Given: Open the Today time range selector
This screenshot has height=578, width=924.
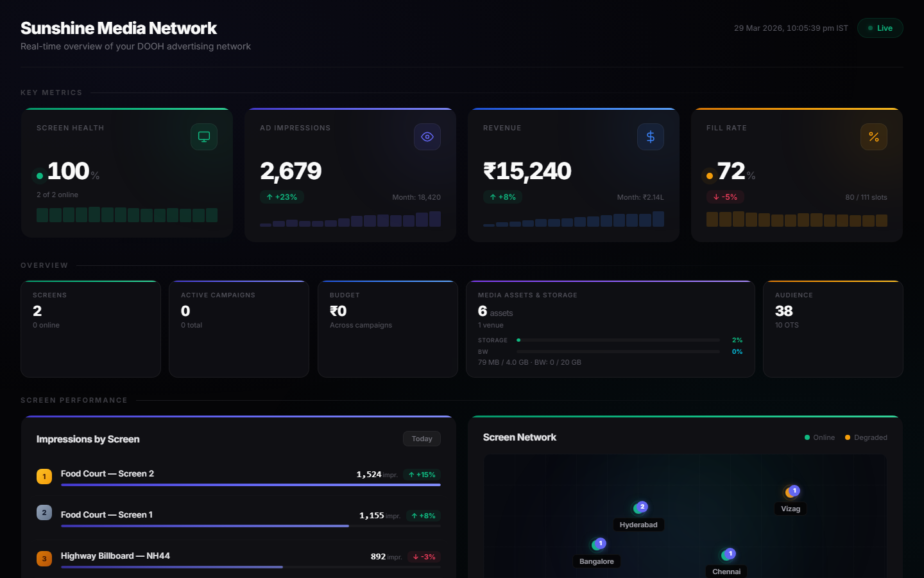Looking at the screenshot, I should click(x=422, y=439).
